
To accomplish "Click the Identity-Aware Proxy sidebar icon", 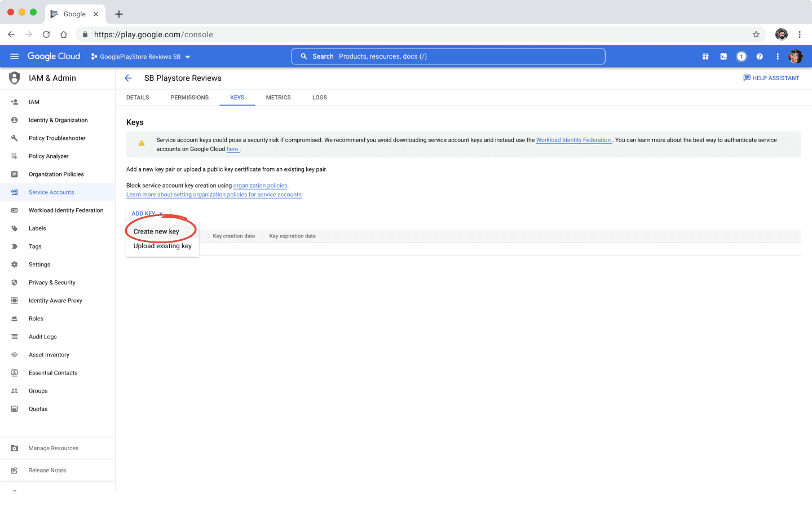I will point(15,301).
